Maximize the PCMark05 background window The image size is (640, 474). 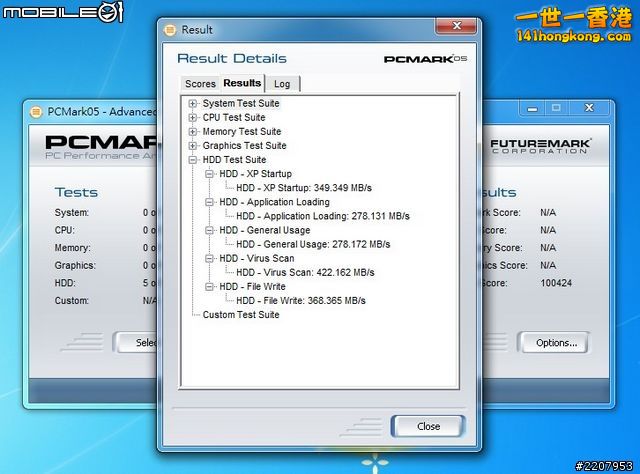click(x=559, y=106)
